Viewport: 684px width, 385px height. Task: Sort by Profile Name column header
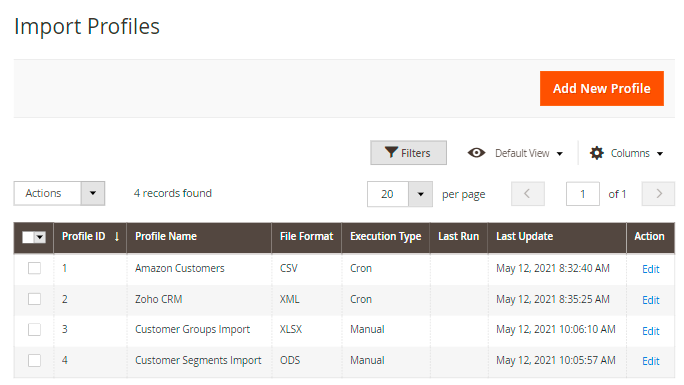(166, 236)
